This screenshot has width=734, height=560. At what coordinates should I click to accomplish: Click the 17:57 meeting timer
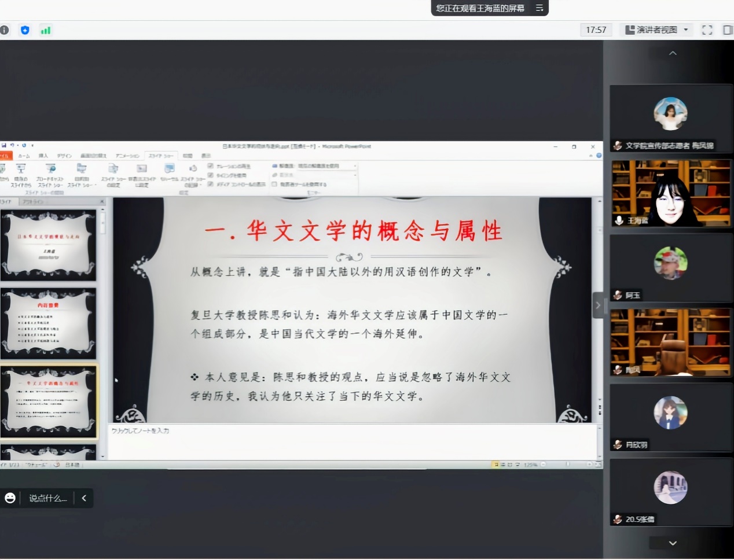pos(596,30)
